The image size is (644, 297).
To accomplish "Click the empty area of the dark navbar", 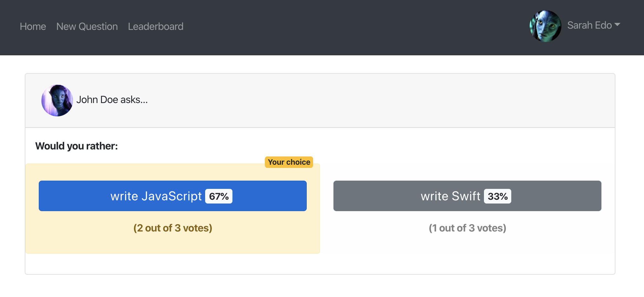I will (x=349, y=27).
